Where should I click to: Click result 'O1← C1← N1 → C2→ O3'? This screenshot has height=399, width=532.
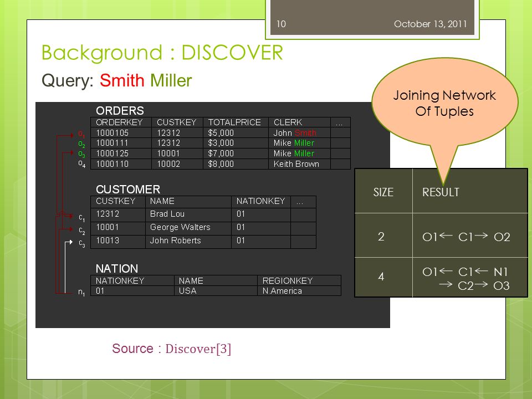pos(466,279)
